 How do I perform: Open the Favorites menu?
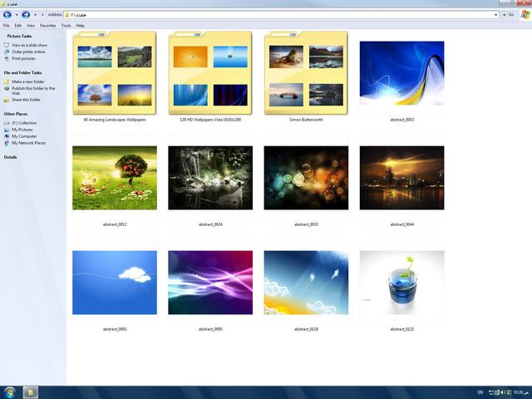coord(48,26)
